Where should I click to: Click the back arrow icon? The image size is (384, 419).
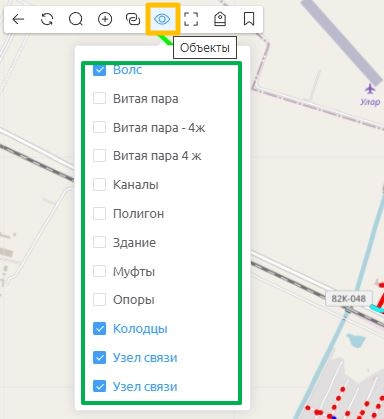point(18,19)
